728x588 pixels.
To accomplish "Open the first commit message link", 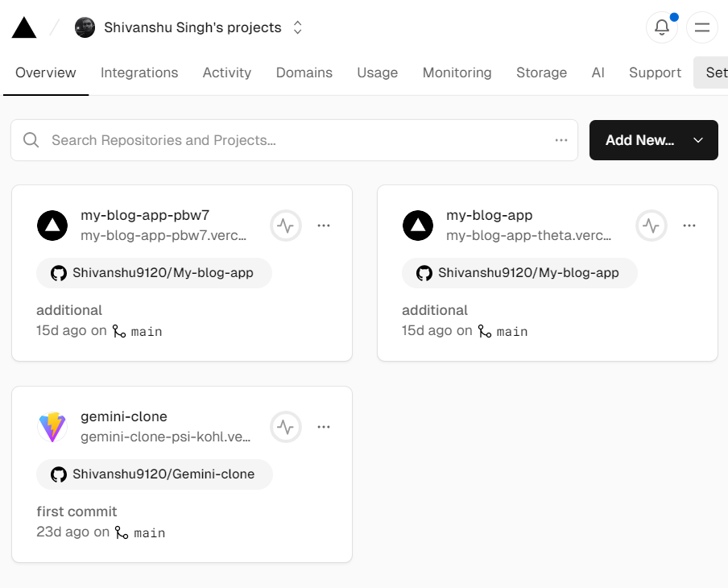I will coord(77,511).
